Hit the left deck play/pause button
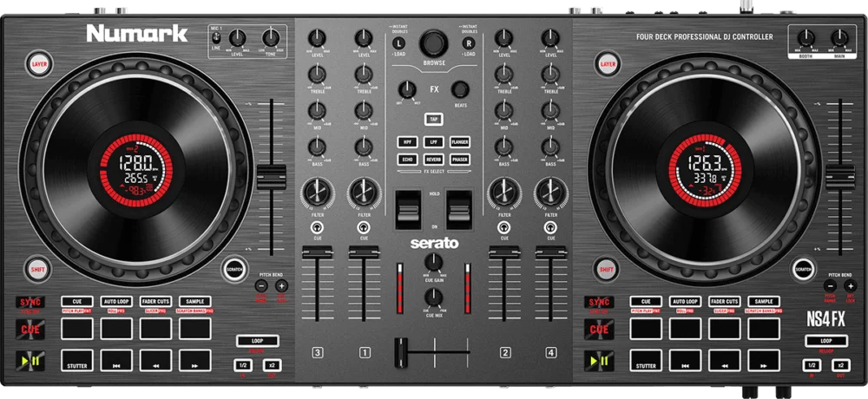This screenshot has height=399, width=868. (x=30, y=361)
